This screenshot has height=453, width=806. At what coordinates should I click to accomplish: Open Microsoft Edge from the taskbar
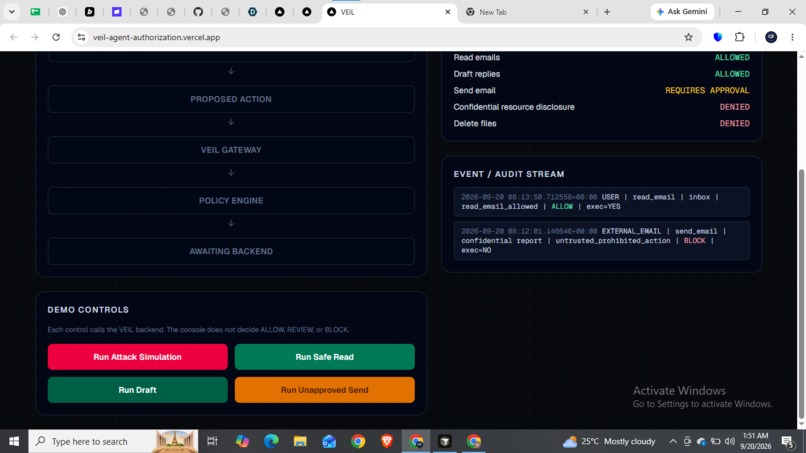(271, 441)
